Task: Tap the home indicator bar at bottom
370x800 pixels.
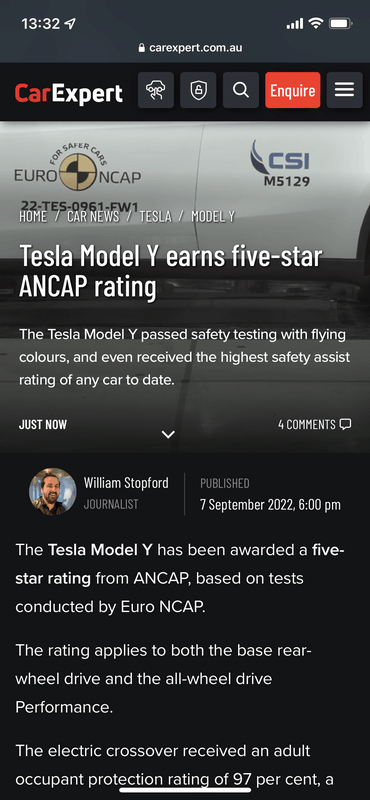Action: [185, 790]
